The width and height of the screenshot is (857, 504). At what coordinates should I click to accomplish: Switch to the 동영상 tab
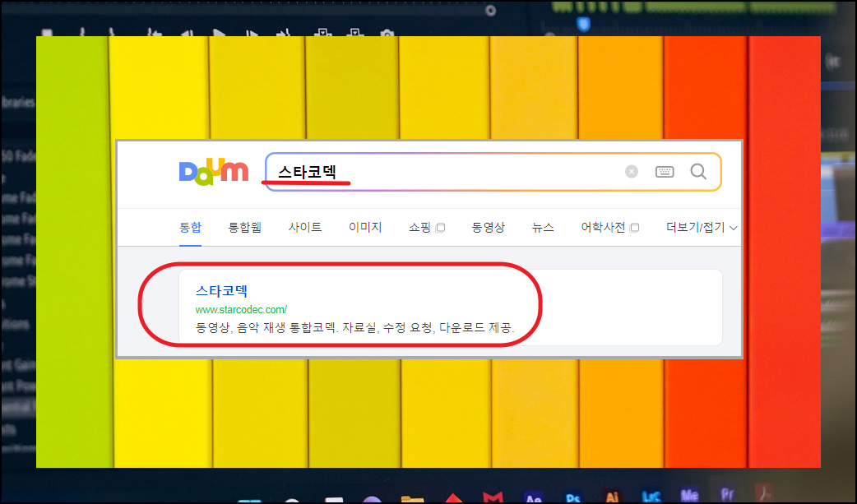[488, 228]
